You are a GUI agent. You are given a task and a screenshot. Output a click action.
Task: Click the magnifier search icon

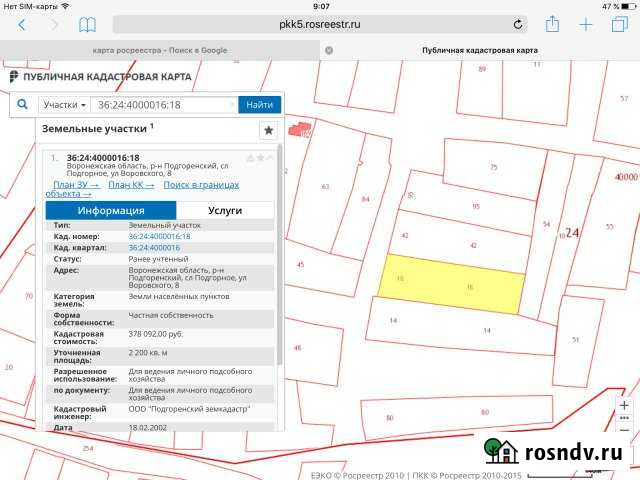pyautogui.click(x=22, y=104)
